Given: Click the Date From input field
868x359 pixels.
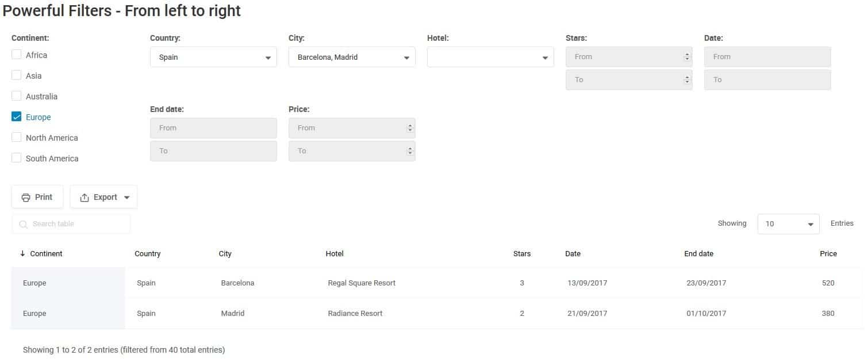Looking at the screenshot, I should (x=767, y=57).
